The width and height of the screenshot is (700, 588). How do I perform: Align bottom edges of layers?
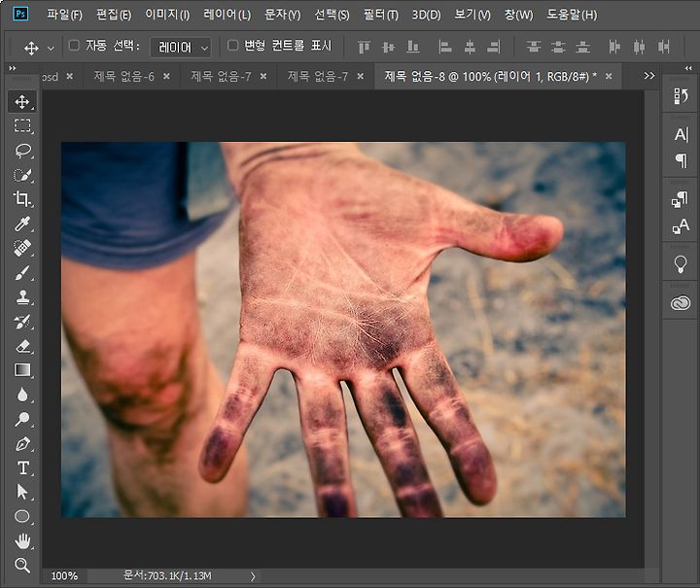tap(413, 47)
